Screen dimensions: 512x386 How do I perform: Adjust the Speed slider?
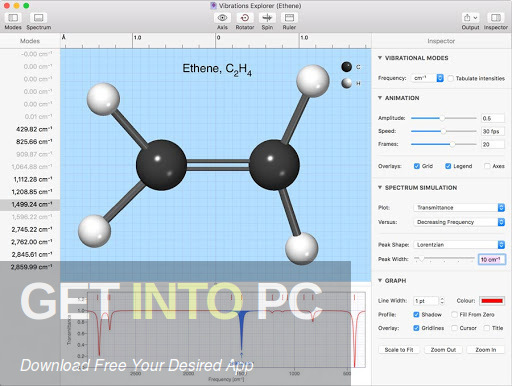(443, 131)
